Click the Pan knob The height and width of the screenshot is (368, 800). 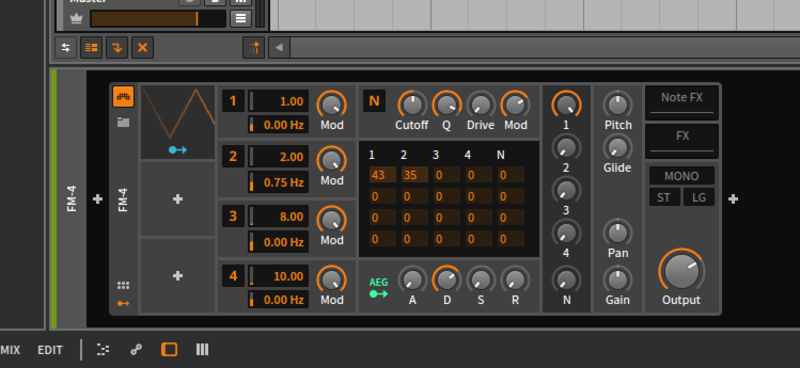coord(617,233)
